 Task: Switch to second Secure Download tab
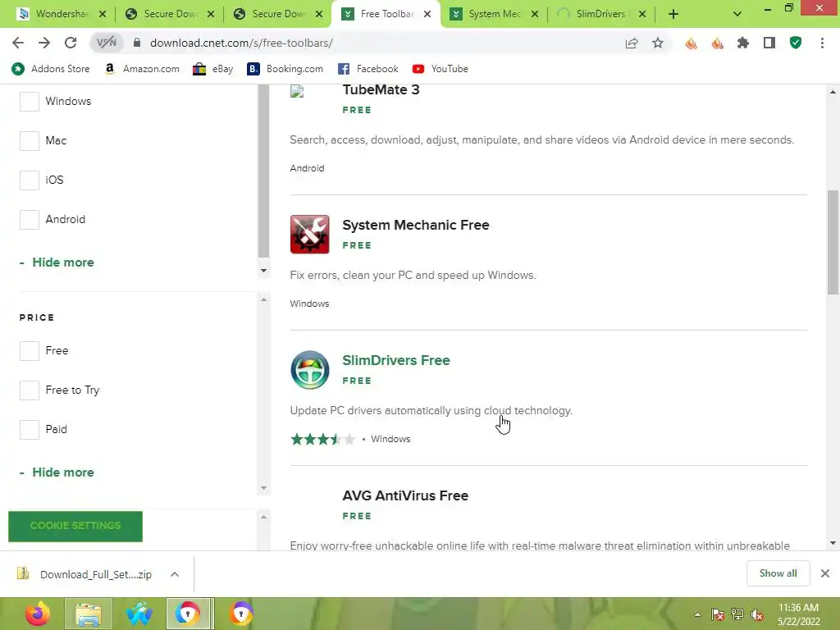[279, 14]
